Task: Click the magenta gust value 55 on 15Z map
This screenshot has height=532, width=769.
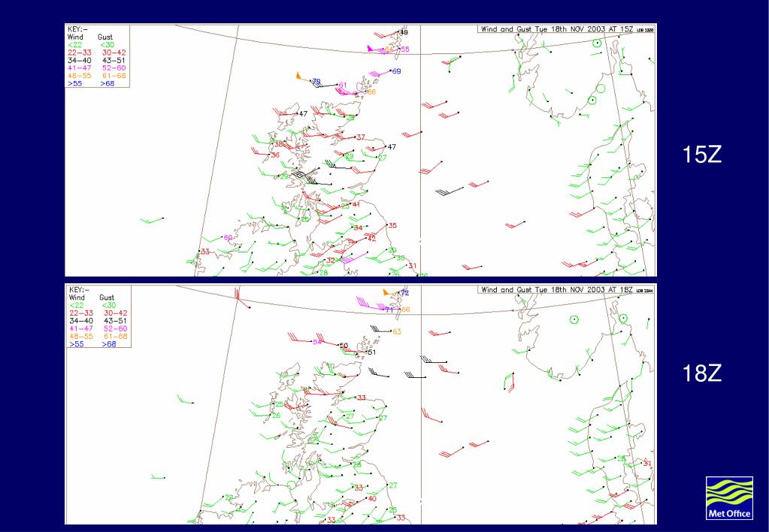Action: click(405, 50)
